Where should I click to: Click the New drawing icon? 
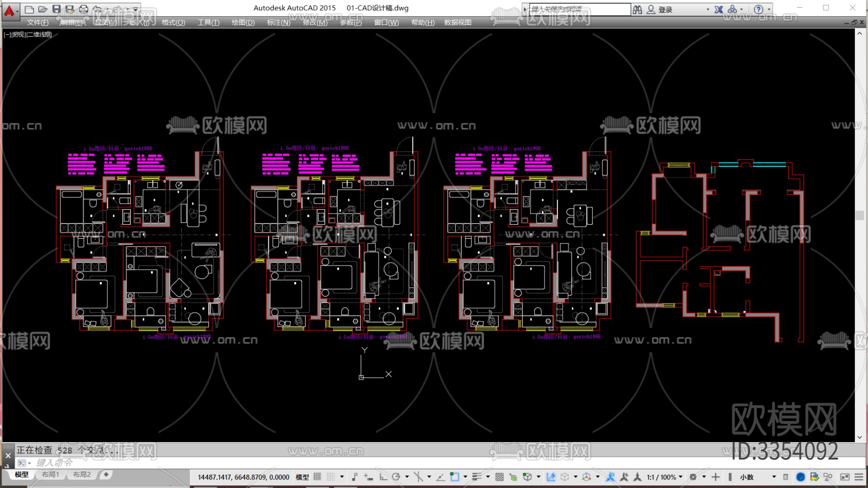coord(29,9)
